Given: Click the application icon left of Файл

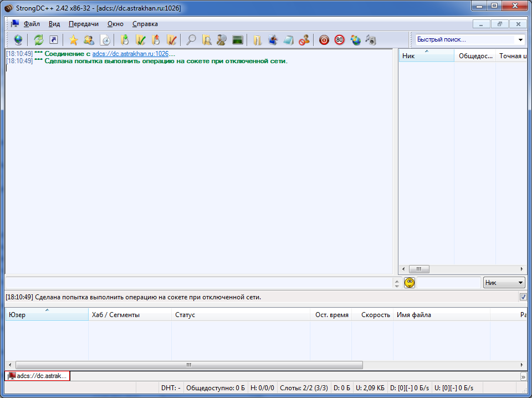Looking at the screenshot, I should coord(15,24).
